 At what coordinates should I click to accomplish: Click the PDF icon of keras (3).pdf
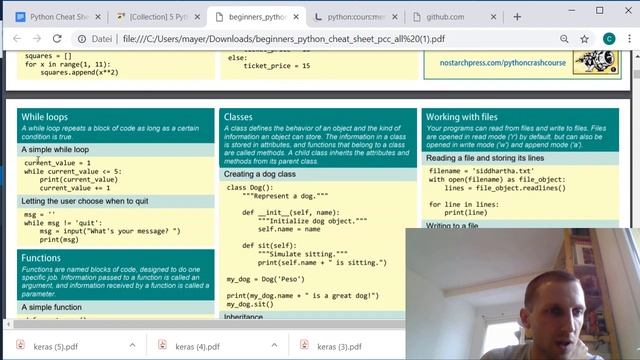(304, 345)
